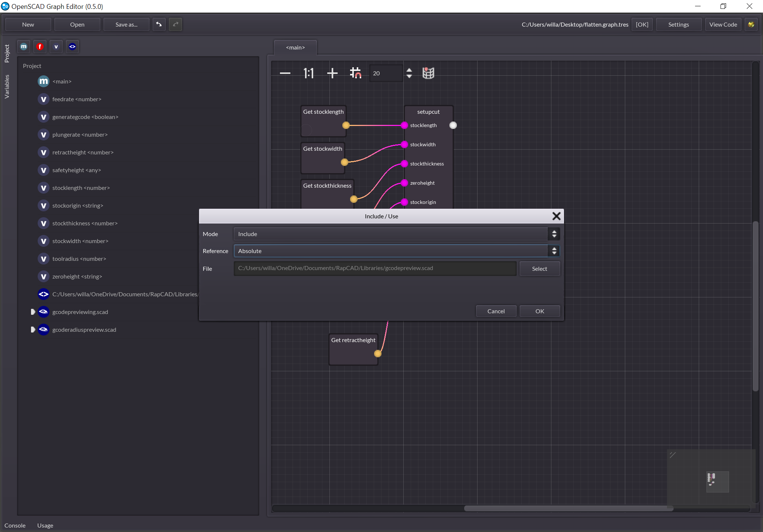This screenshot has height=532, width=763.
Task: Expand the gcoderadiuspreview.scad tree item
Action: (33, 330)
